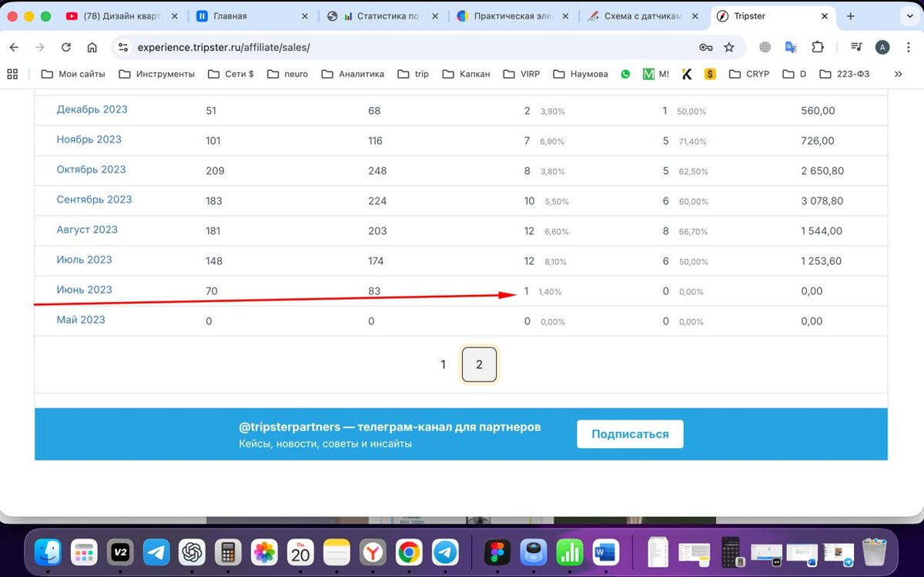924x577 pixels.
Task: Launch ChatGPT from the Dock
Action: [192, 551]
